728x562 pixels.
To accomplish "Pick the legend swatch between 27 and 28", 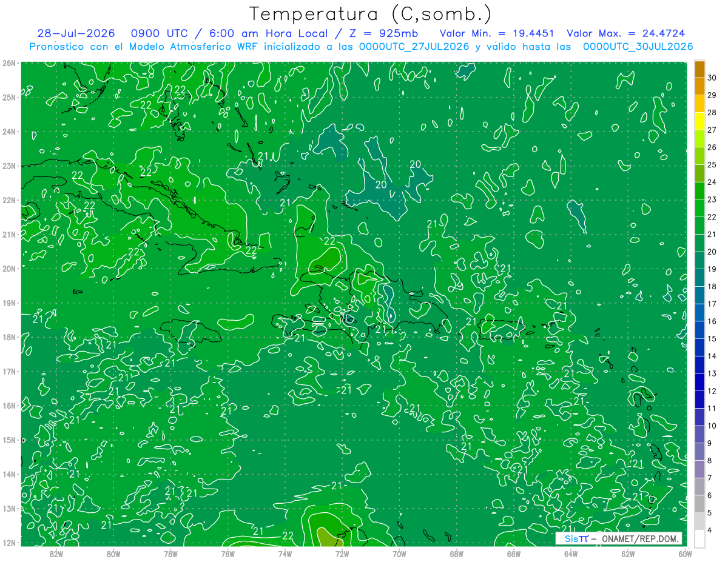I will (x=699, y=122).
